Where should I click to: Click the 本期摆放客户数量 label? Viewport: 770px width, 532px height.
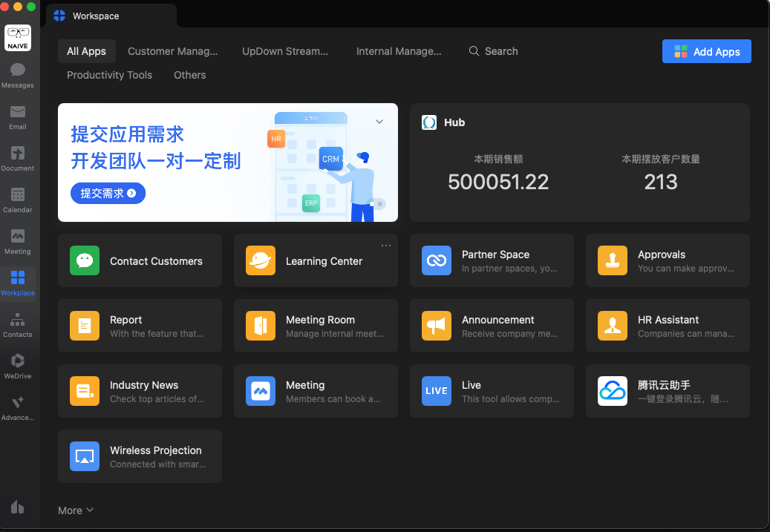coord(661,159)
